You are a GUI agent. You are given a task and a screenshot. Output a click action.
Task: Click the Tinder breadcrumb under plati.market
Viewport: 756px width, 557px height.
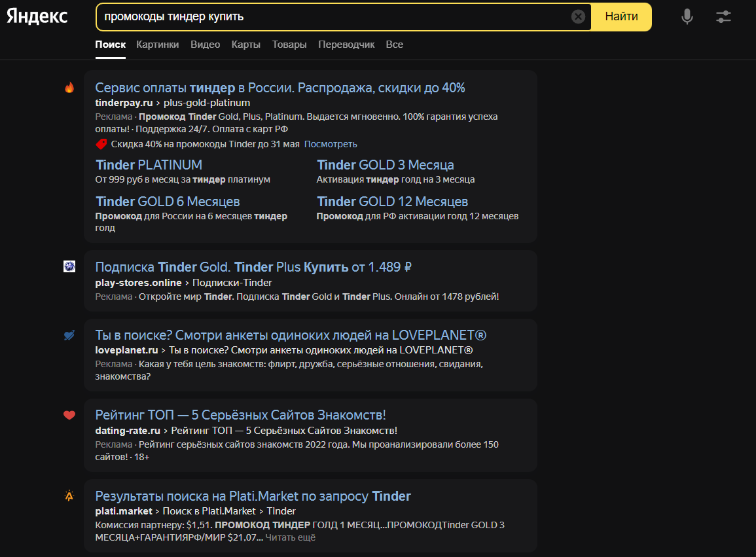tap(281, 511)
